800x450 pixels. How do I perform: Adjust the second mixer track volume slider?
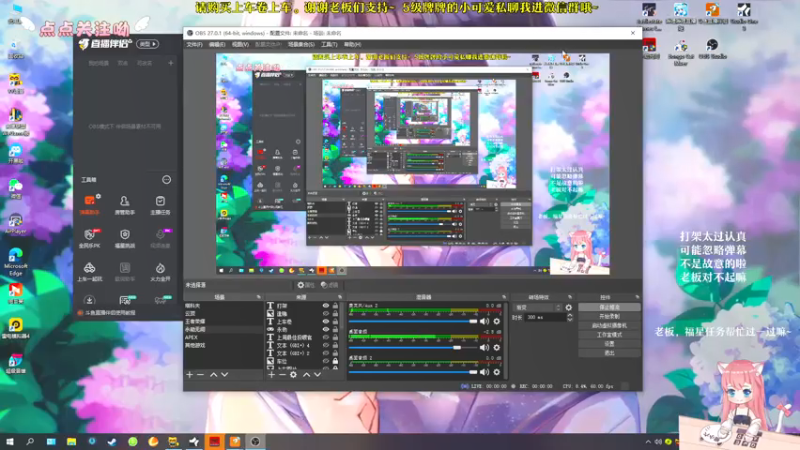coord(413,347)
